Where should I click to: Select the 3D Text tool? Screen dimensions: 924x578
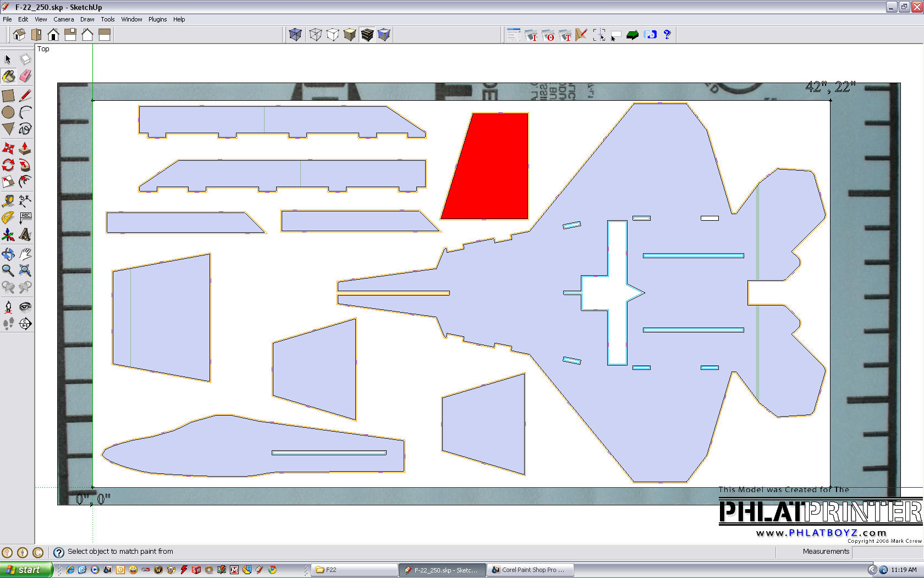coord(25,235)
